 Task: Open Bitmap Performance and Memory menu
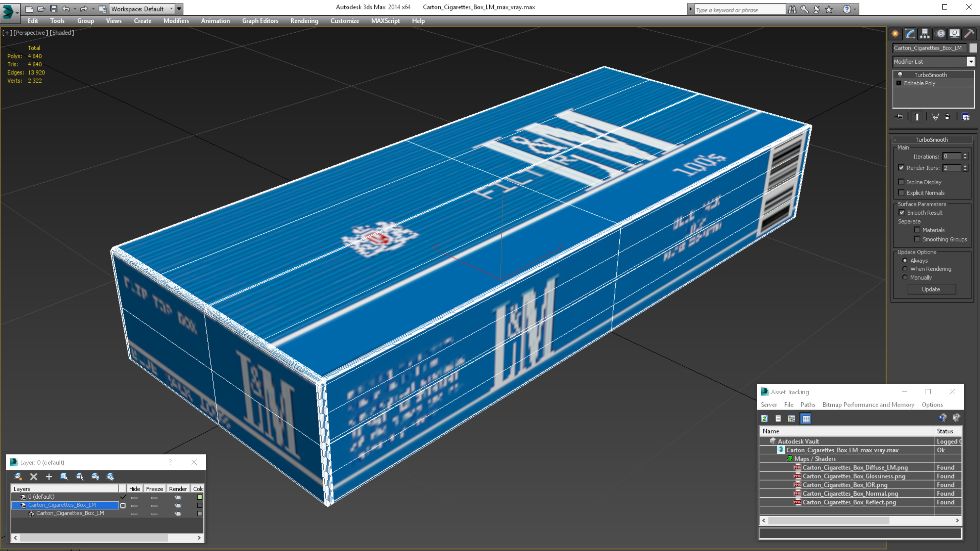(x=868, y=405)
